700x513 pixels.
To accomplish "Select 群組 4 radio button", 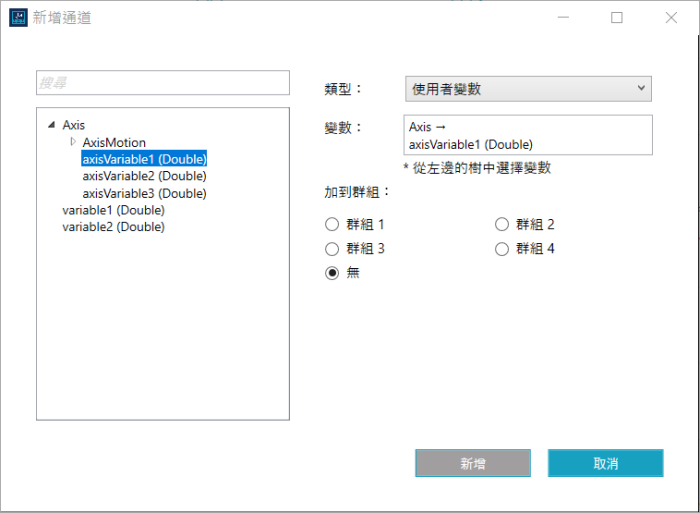I will (502, 249).
